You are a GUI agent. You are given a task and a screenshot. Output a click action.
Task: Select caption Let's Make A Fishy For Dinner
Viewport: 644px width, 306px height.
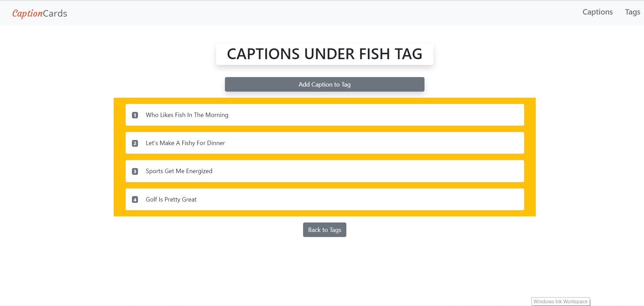click(x=185, y=143)
